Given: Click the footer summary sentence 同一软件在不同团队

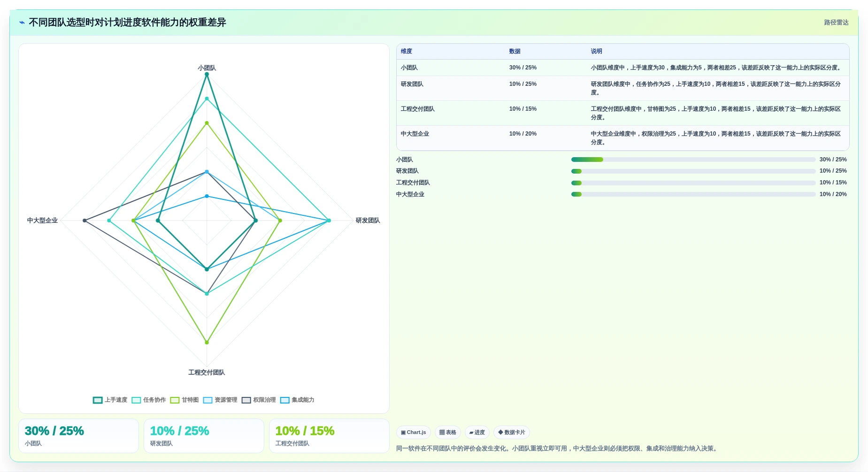Looking at the screenshot, I should coord(558,449).
